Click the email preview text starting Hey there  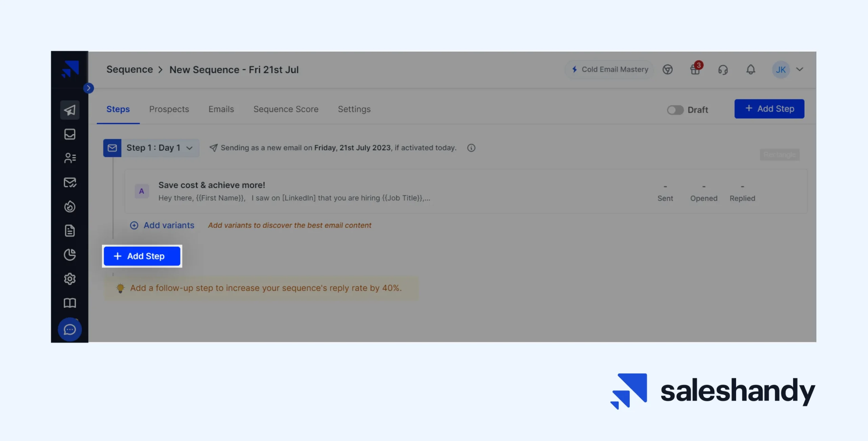click(x=294, y=198)
